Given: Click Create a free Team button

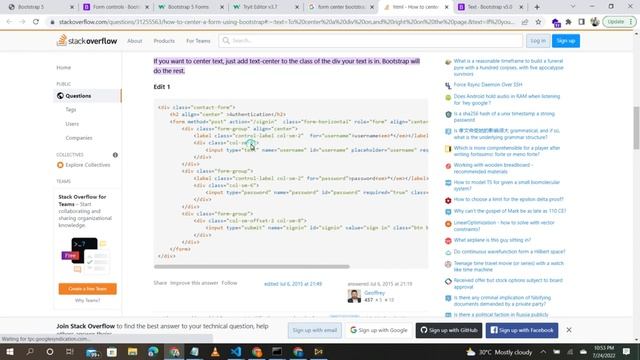Looking at the screenshot, I should pos(87,289).
